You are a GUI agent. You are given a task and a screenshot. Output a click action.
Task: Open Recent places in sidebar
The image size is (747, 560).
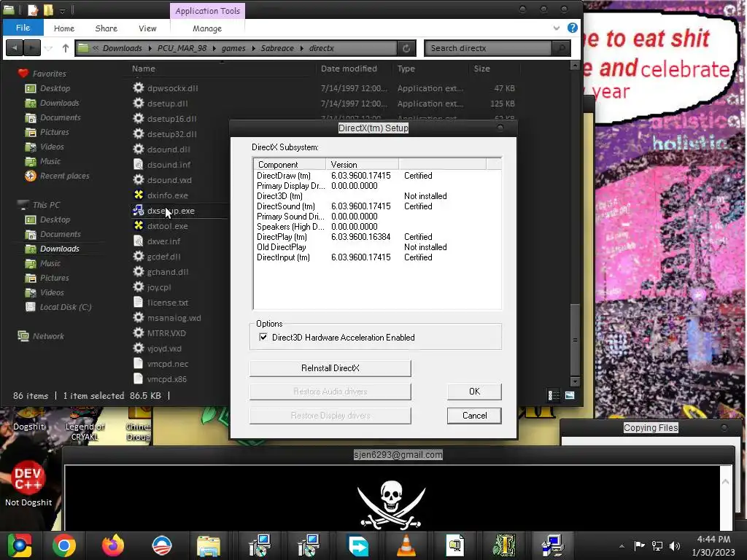click(x=64, y=176)
